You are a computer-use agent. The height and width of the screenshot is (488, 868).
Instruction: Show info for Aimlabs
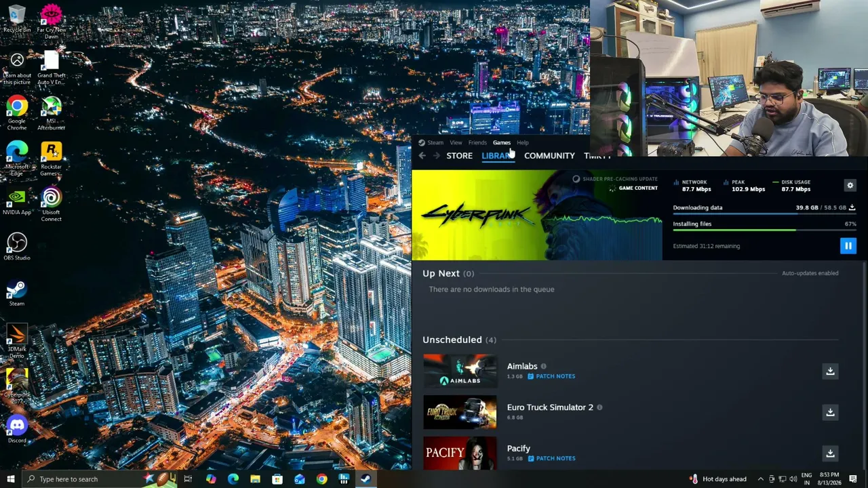point(543,367)
